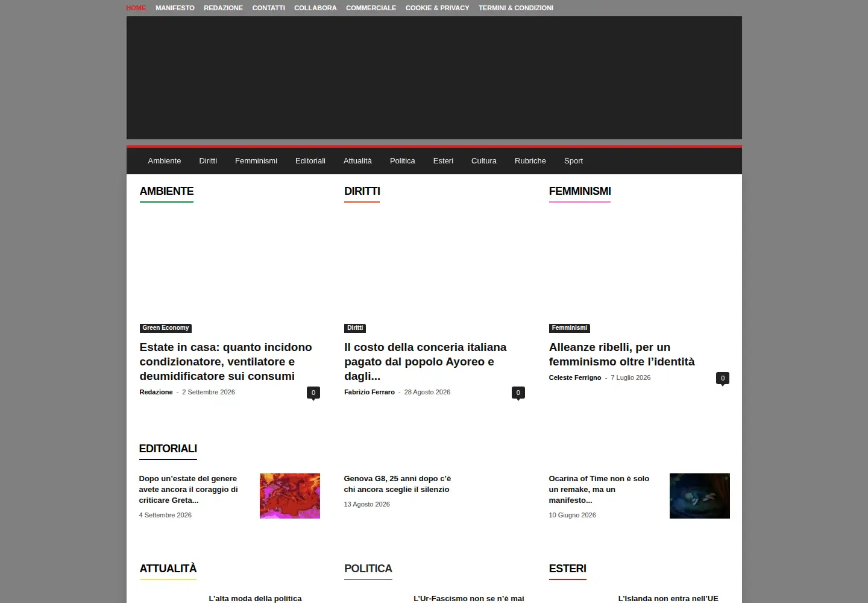Open 'Alleanze ribelli' article headline
This screenshot has width=868, height=603.
(x=621, y=355)
